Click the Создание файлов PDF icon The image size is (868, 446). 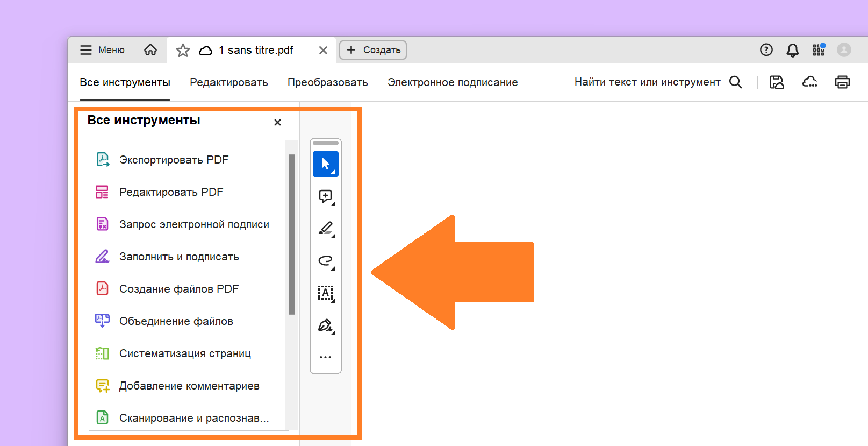[102, 288]
